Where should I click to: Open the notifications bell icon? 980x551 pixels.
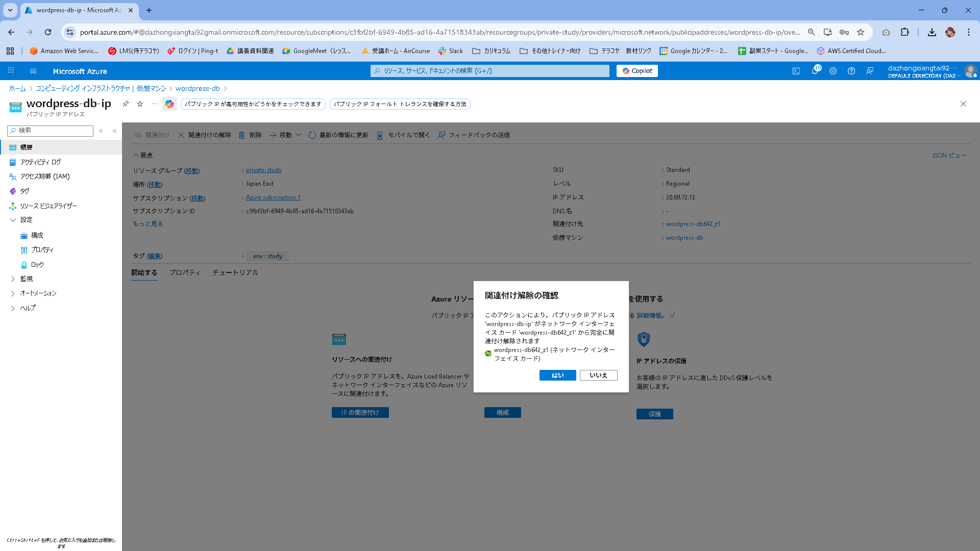pyautogui.click(x=815, y=71)
